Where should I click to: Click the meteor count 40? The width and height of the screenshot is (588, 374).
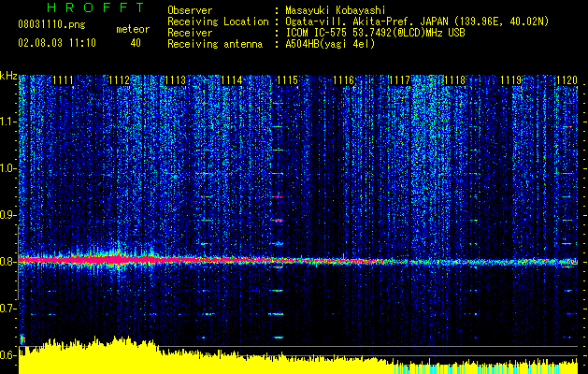pyautogui.click(x=136, y=43)
